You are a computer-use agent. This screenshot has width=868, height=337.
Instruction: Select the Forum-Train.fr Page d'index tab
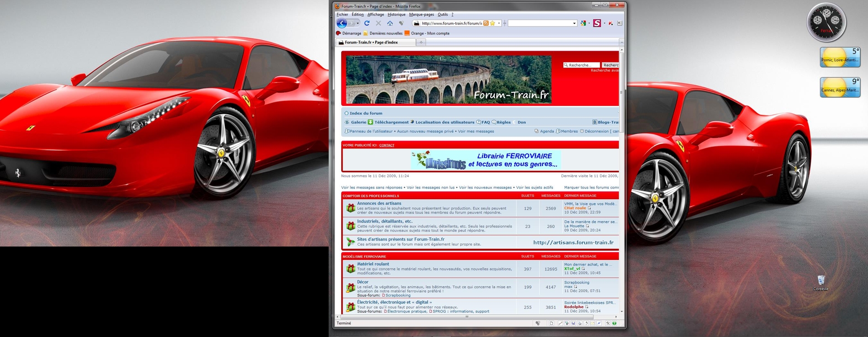pyautogui.click(x=376, y=42)
